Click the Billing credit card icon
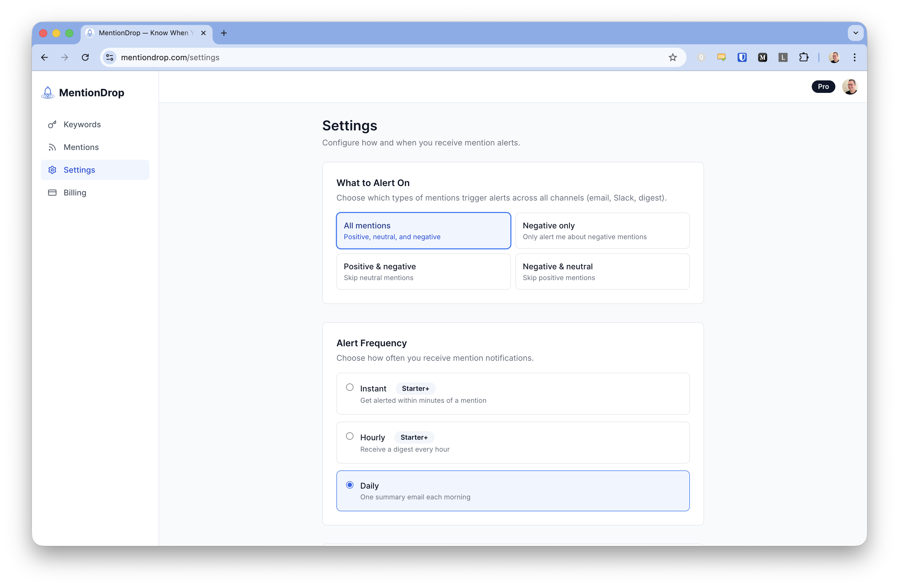Image resolution: width=899 pixels, height=588 pixels. point(52,193)
